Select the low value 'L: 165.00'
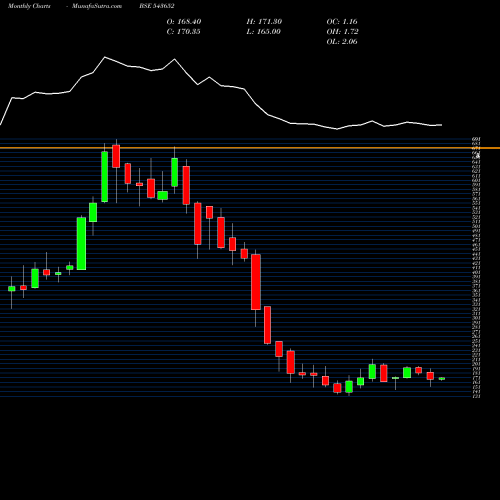This screenshot has height=500, width=500. (264, 32)
